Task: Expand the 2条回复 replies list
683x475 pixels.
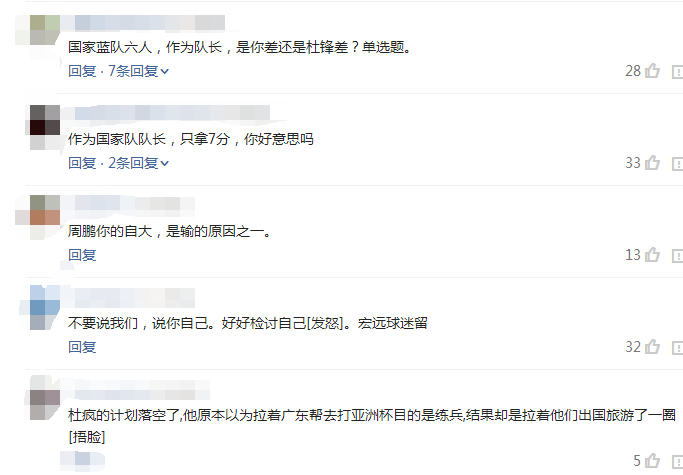Action: tap(139, 163)
